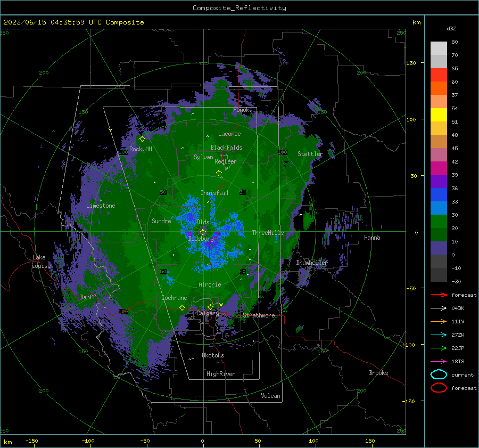Click the Limestone label
Image resolution: width=479 pixels, height=448 pixels.
101,206
